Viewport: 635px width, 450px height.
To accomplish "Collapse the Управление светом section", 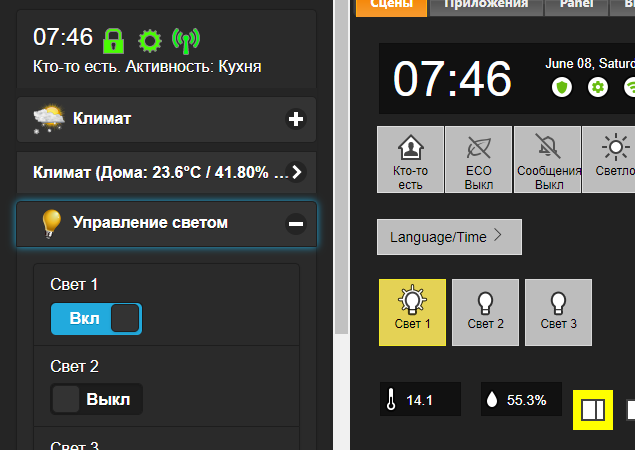I will click(x=296, y=224).
